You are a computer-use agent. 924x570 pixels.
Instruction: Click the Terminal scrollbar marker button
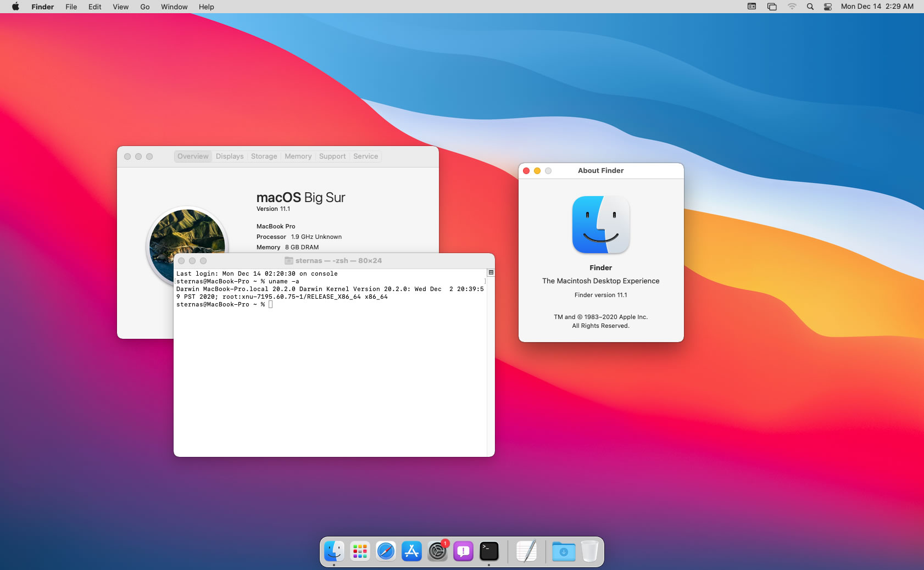click(491, 272)
